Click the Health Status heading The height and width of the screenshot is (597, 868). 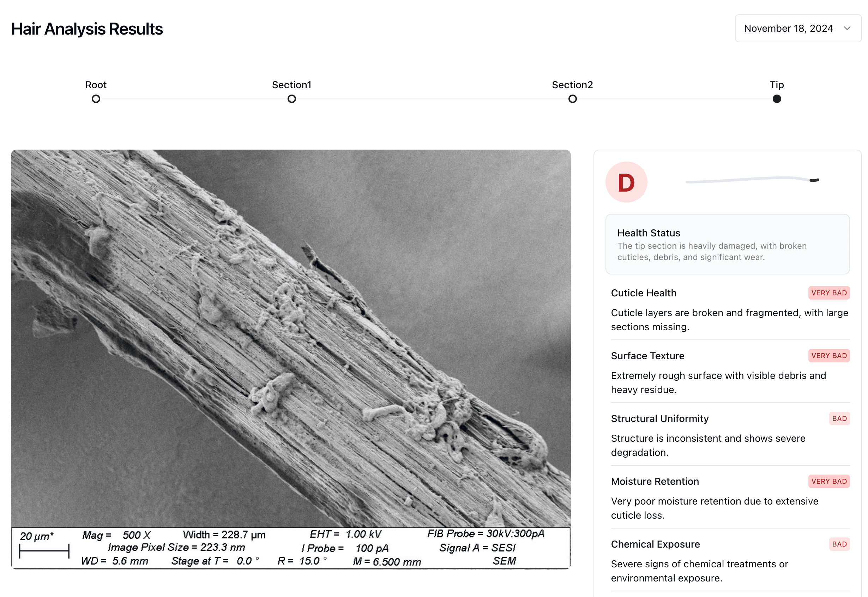pos(649,233)
